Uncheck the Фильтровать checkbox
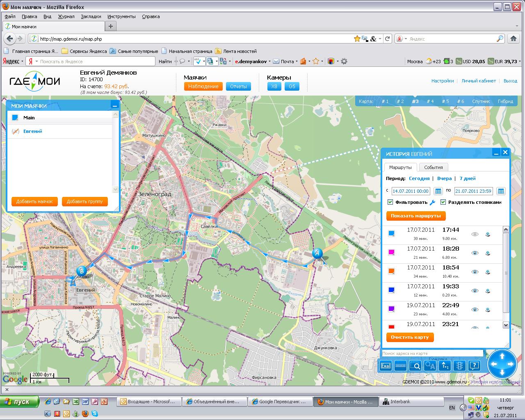 390,202
